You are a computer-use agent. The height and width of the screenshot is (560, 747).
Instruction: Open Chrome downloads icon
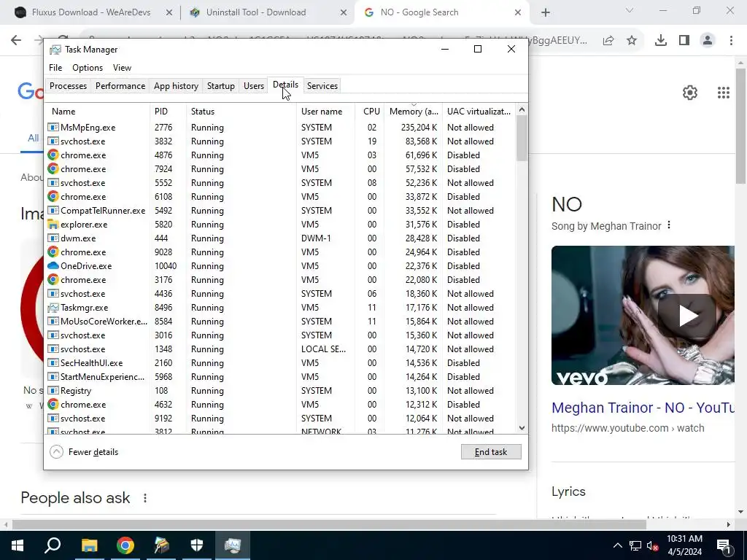click(x=661, y=41)
